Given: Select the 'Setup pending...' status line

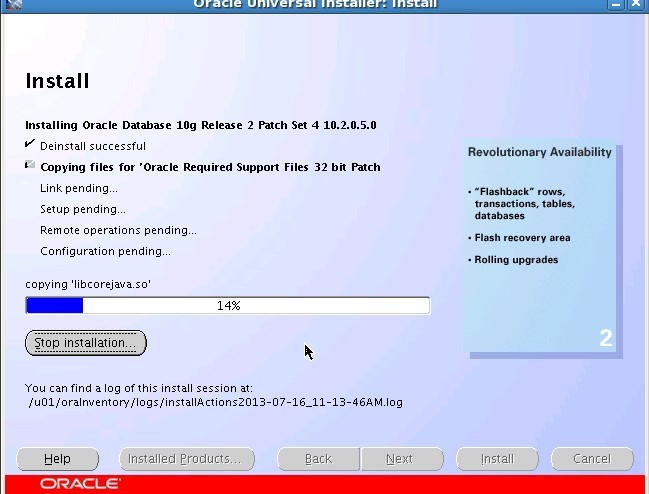Looking at the screenshot, I should [83, 209].
